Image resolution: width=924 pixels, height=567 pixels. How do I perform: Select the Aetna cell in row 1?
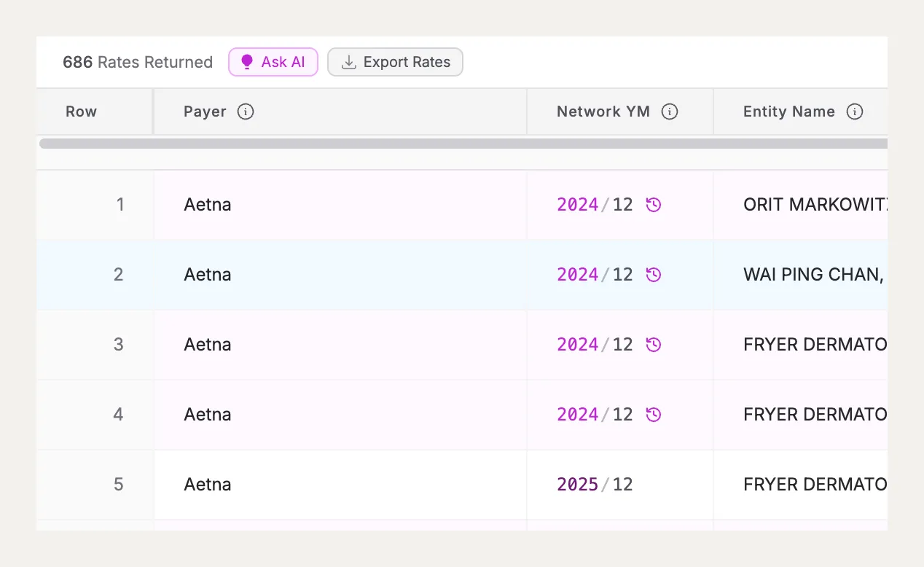208,205
